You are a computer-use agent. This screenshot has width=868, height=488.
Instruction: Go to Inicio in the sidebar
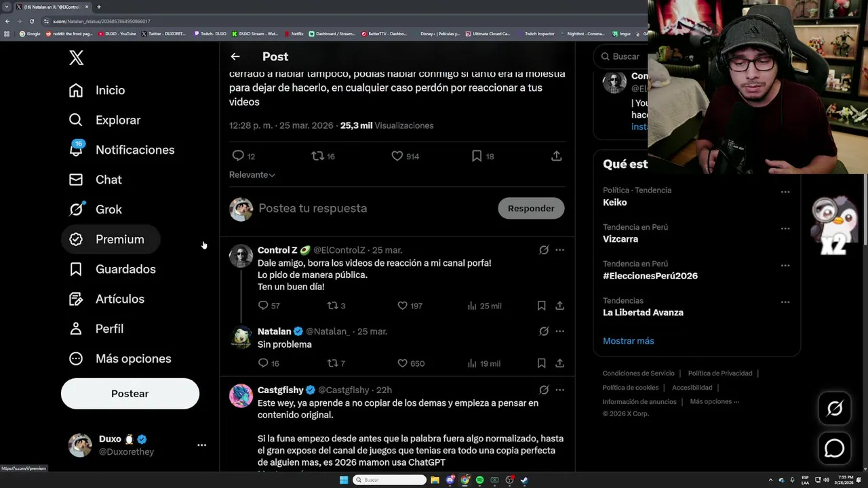click(97, 90)
